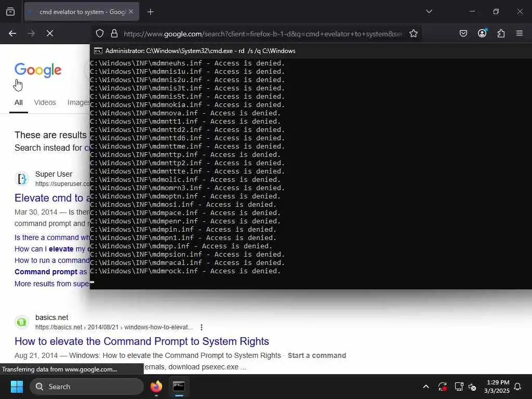Open the network display tray icon
The height and width of the screenshot is (399, 532).
(459, 387)
